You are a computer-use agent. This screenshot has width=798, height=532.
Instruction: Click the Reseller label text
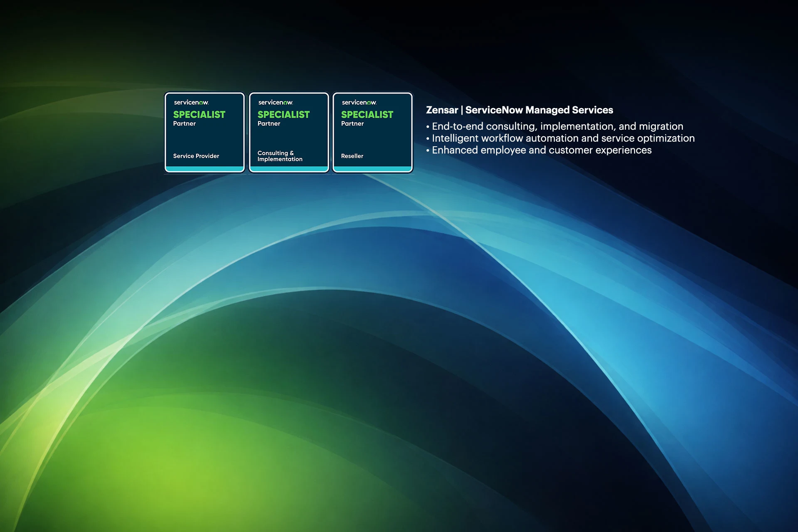[352, 156]
